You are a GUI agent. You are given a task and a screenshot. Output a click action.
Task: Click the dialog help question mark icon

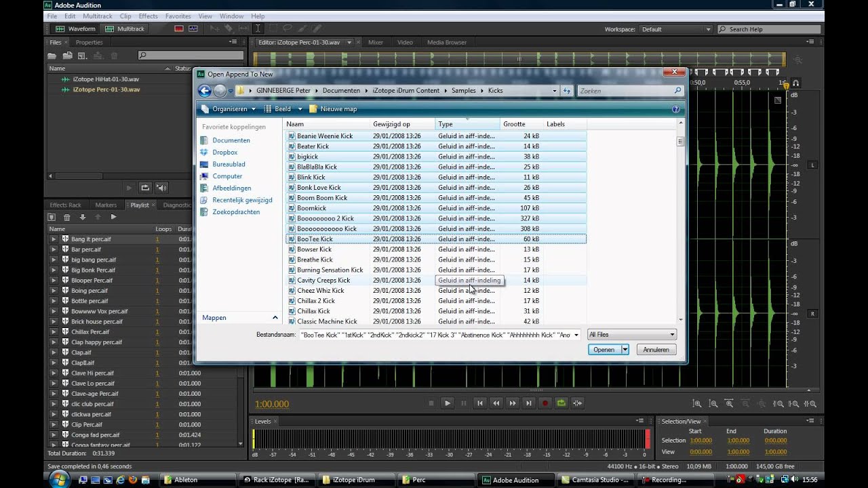coord(675,109)
